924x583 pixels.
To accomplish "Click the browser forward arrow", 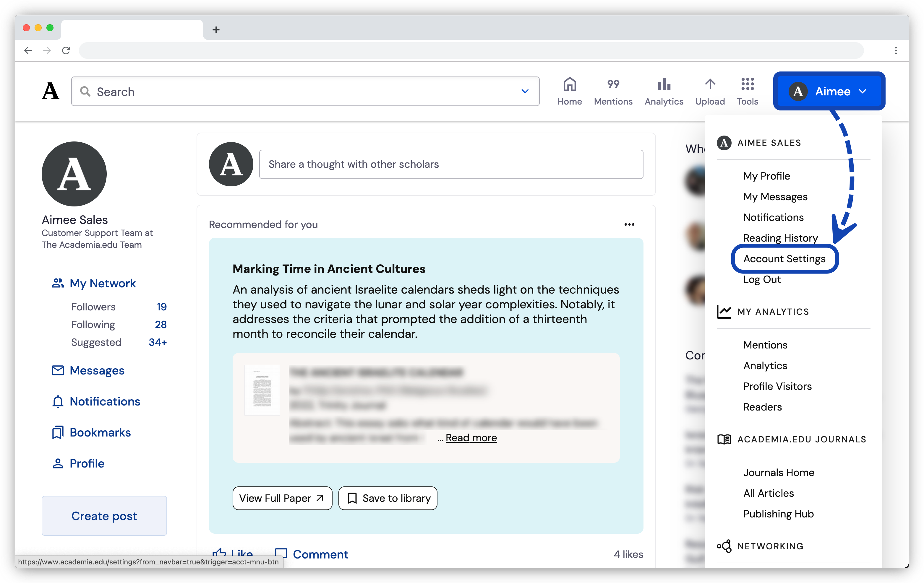I will pos(47,50).
